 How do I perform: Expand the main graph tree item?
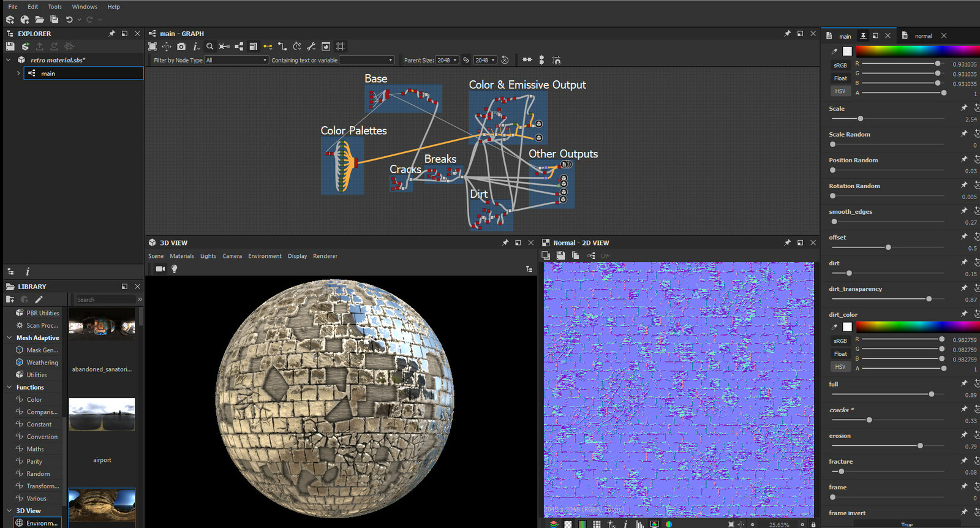pyautogui.click(x=18, y=73)
